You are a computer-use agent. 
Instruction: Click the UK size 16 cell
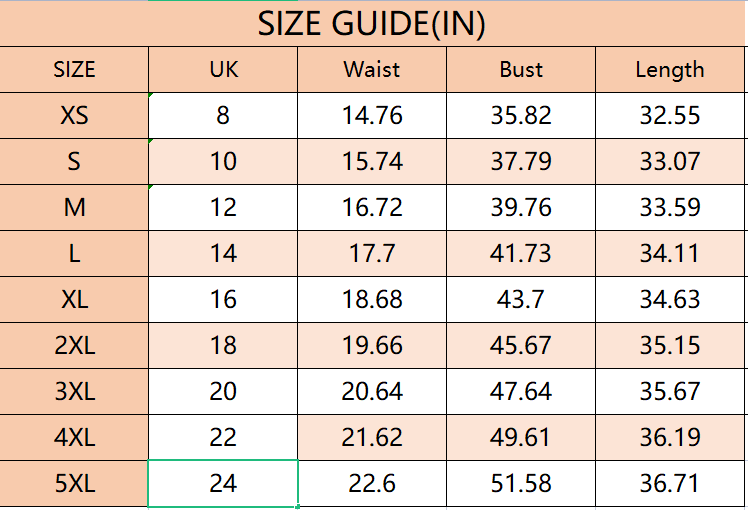[x=223, y=300]
